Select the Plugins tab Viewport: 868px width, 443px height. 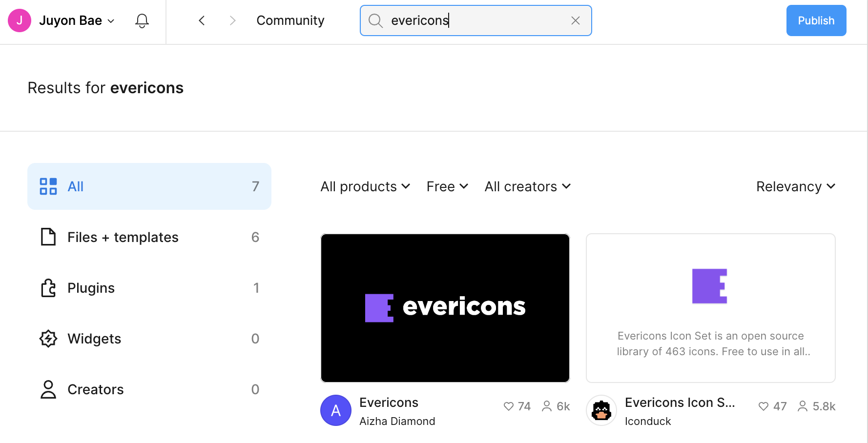[149, 288]
